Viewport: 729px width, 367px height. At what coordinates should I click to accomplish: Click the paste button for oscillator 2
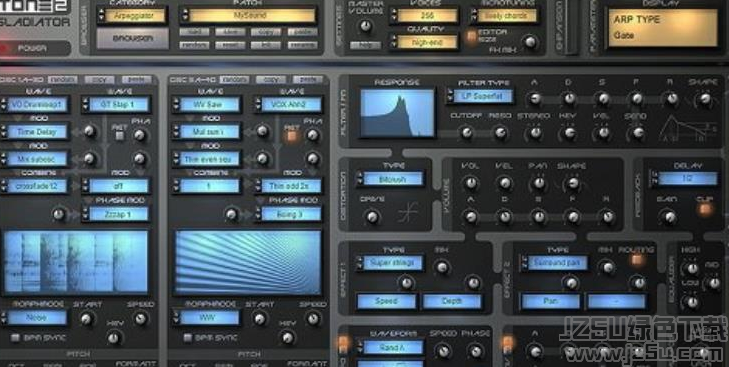(308, 80)
